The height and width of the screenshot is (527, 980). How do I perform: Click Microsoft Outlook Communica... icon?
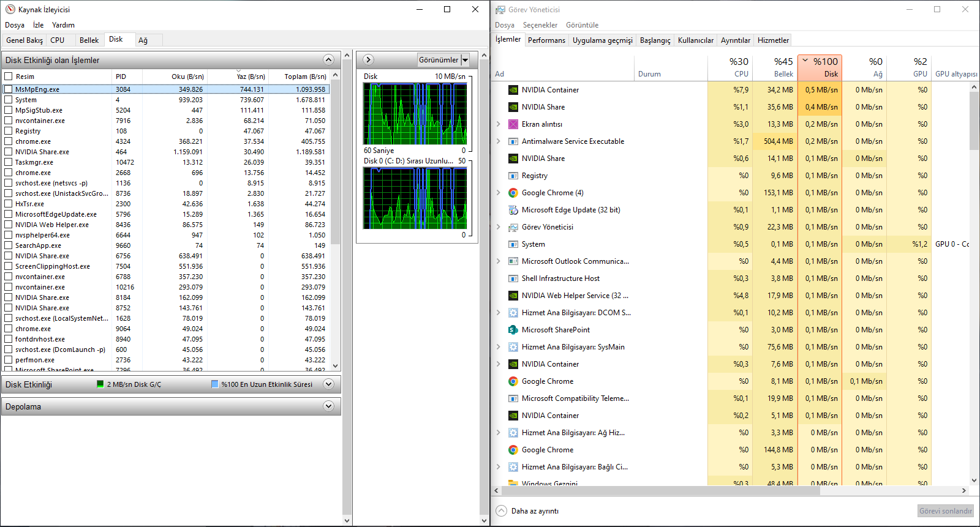point(513,261)
